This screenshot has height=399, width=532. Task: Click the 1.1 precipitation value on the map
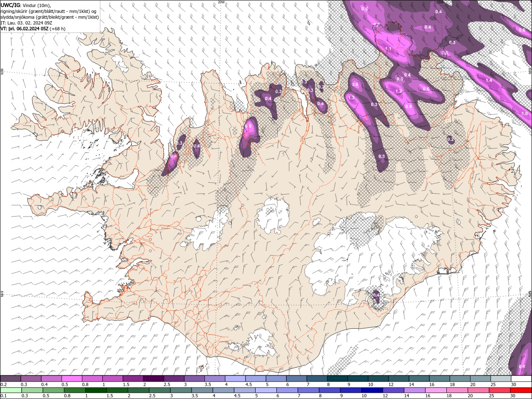tap(389, 49)
